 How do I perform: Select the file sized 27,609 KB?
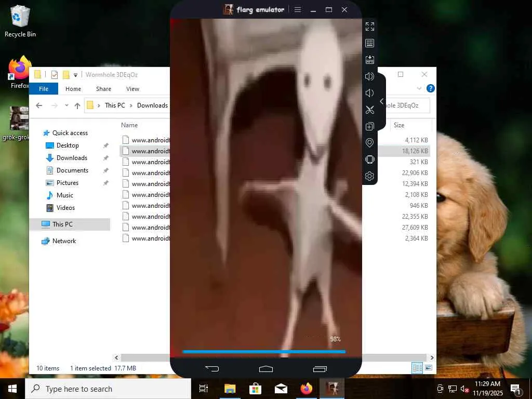coord(275,228)
